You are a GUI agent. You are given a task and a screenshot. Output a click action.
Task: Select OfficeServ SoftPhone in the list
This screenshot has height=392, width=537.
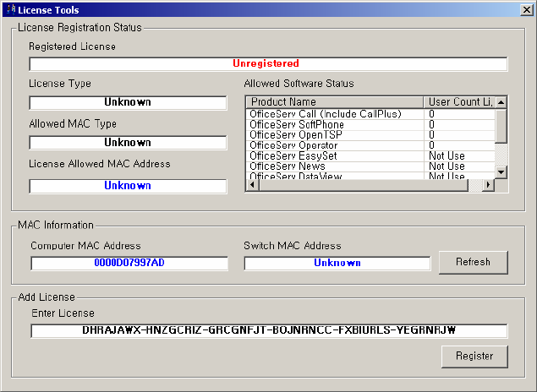pos(297,124)
